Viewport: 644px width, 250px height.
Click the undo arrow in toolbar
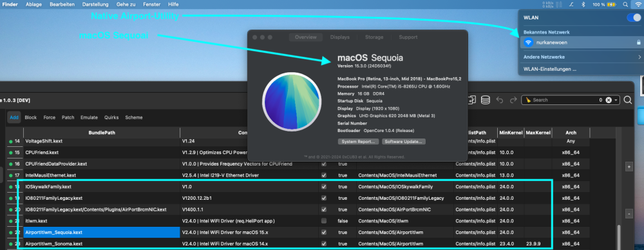[500, 100]
